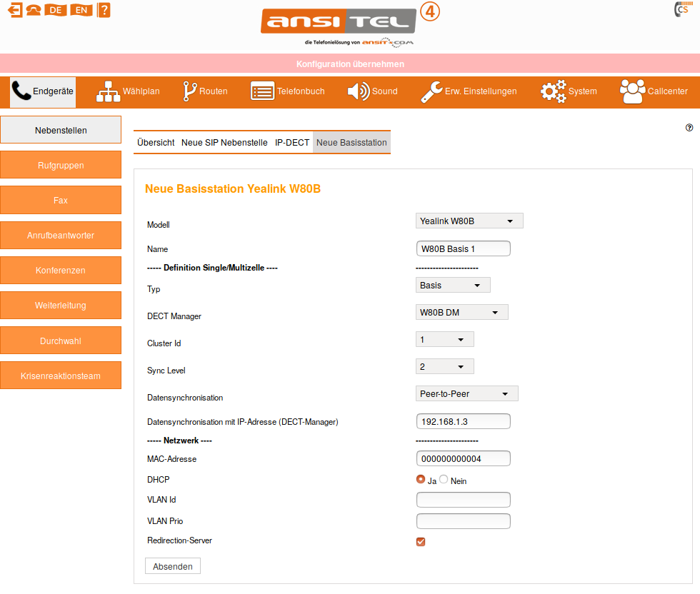Open the Neue SIP Nebenstelle tab
The height and width of the screenshot is (594, 700).
[x=224, y=142]
